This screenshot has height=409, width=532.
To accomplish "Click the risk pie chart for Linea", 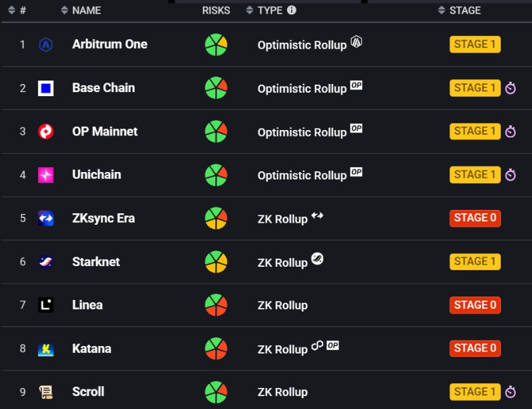I will pyautogui.click(x=216, y=305).
